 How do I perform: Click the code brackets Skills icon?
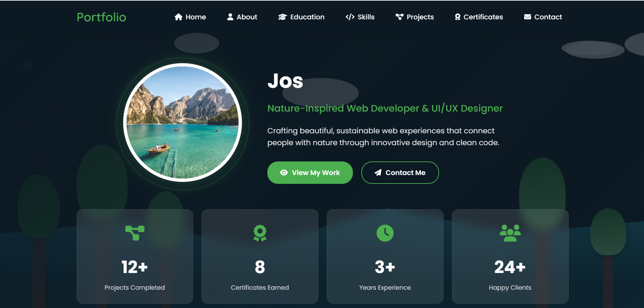pyautogui.click(x=350, y=17)
